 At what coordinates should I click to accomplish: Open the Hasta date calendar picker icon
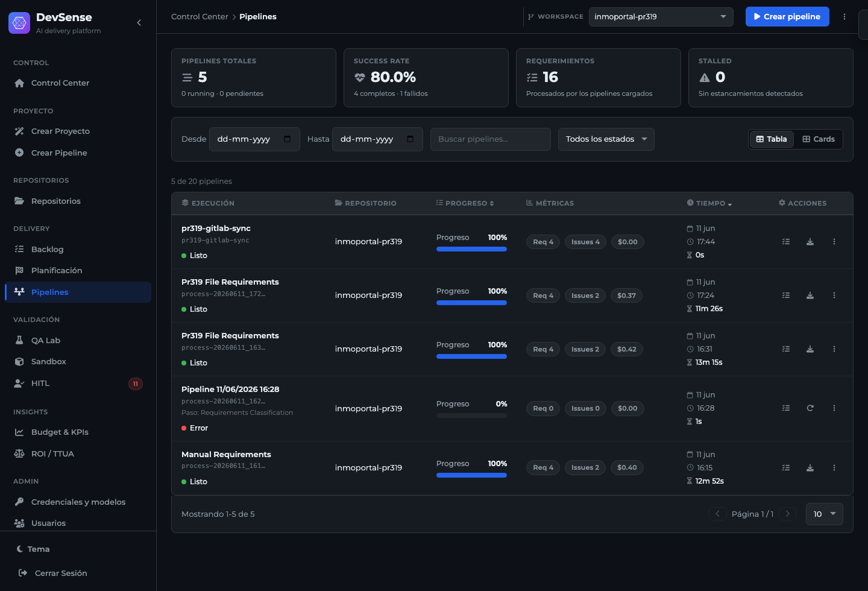pos(410,139)
